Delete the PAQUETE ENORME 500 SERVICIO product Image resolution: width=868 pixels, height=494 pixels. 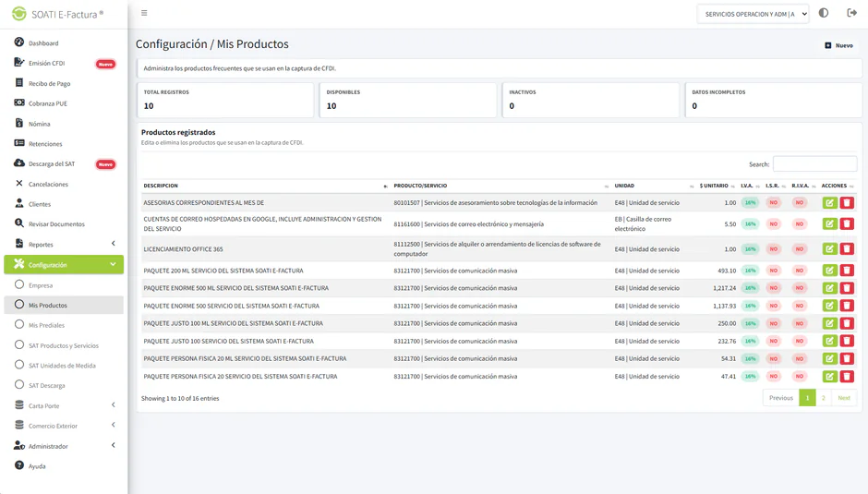[x=847, y=306]
